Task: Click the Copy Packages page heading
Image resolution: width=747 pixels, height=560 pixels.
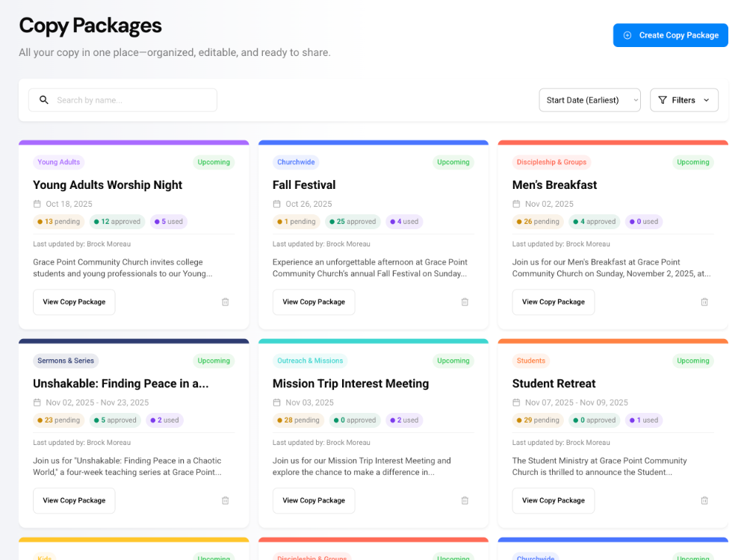Action: click(x=90, y=25)
